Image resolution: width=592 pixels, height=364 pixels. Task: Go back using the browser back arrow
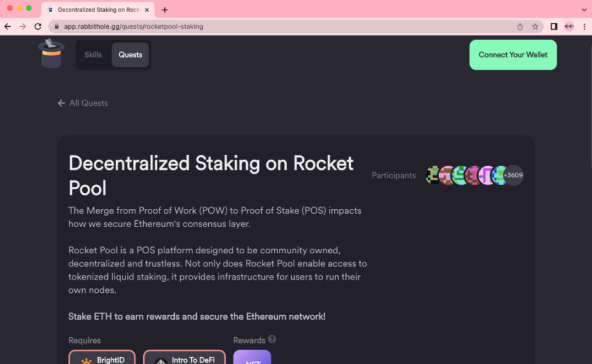click(7, 26)
